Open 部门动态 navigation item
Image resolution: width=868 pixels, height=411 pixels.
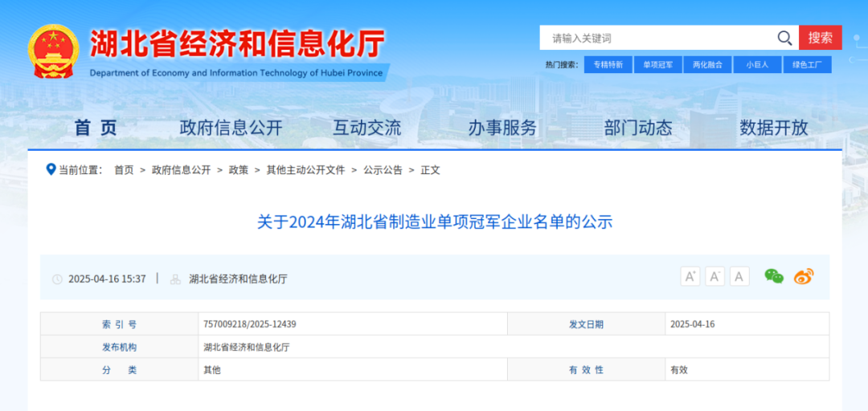click(638, 128)
